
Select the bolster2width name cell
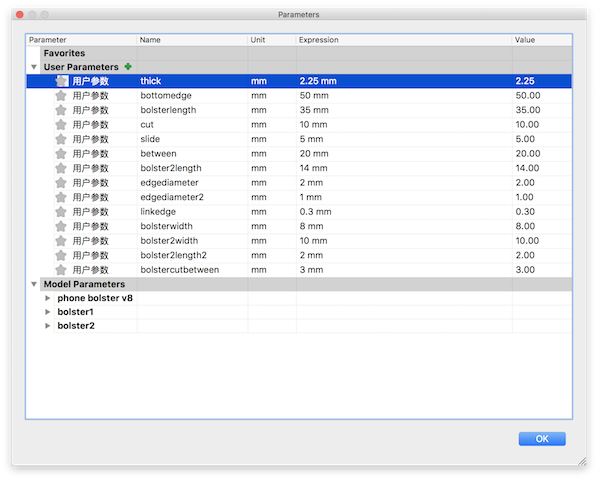pyautogui.click(x=192, y=240)
